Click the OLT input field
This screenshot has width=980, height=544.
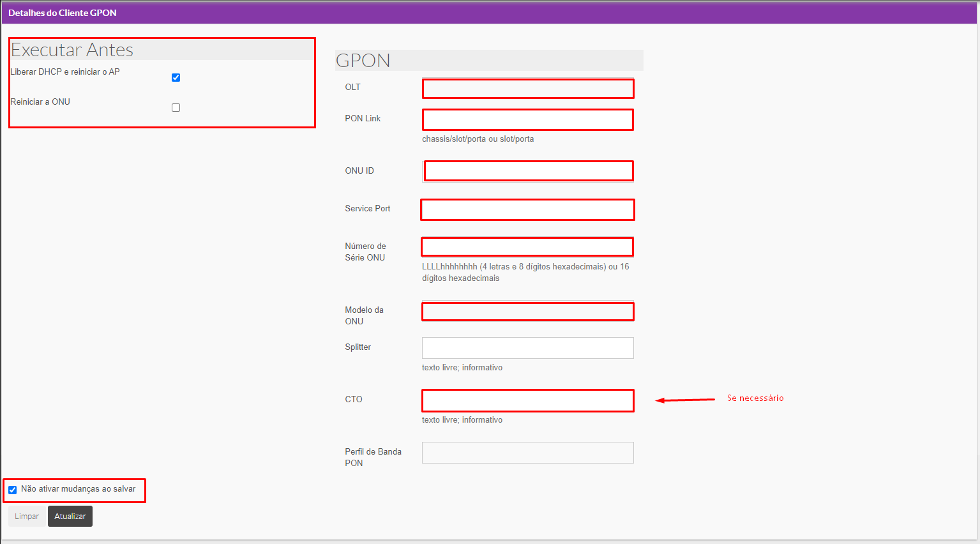pyautogui.click(x=527, y=89)
